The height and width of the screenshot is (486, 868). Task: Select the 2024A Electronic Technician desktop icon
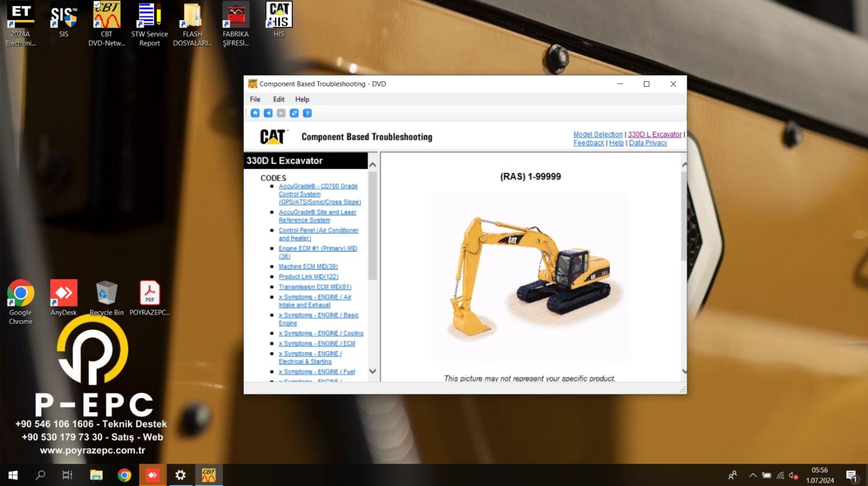(x=21, y=24)
